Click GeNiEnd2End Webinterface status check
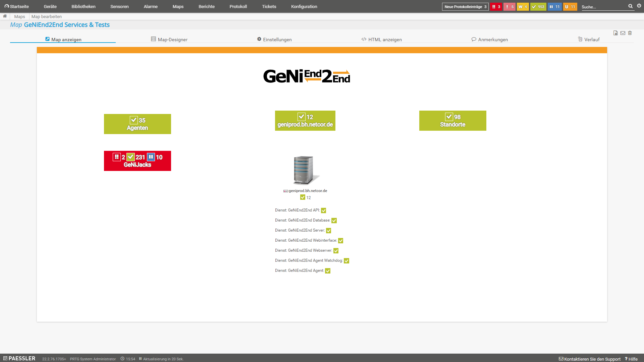Image resolution: width=644 pixels, height=362 pixels. (341, 241)
